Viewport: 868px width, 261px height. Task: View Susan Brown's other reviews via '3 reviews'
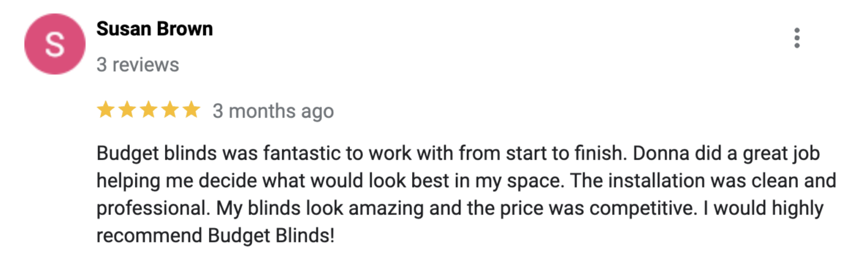click(137, 64)
